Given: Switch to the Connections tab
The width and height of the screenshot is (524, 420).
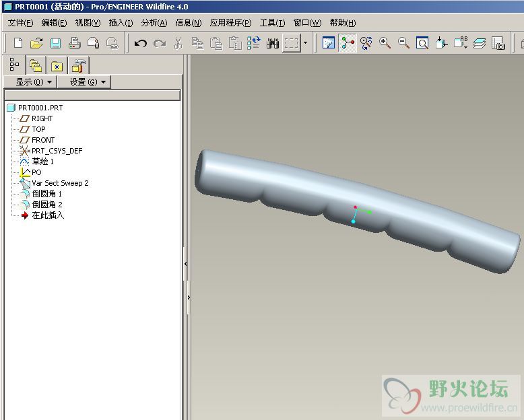Looking at the screenshot, I should (79, 65).
